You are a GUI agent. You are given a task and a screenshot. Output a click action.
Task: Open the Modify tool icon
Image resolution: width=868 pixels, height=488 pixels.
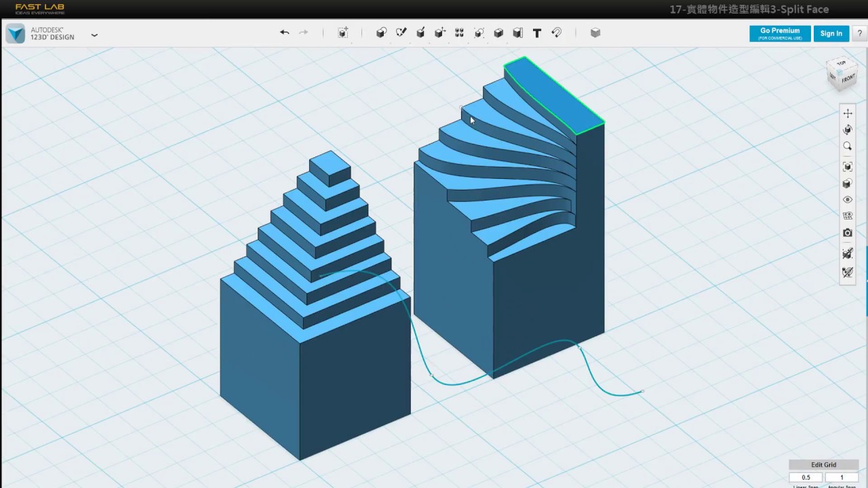[x=439, y=33]
